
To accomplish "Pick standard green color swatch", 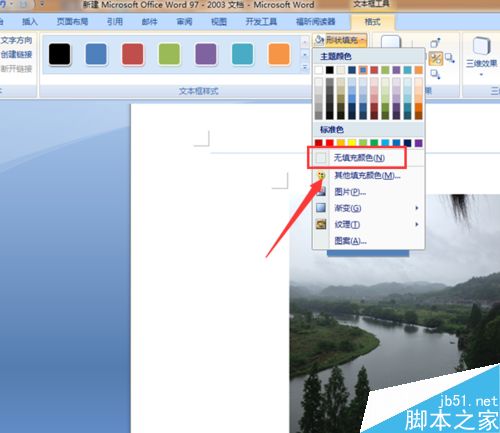I will click(x=374, y=143).
